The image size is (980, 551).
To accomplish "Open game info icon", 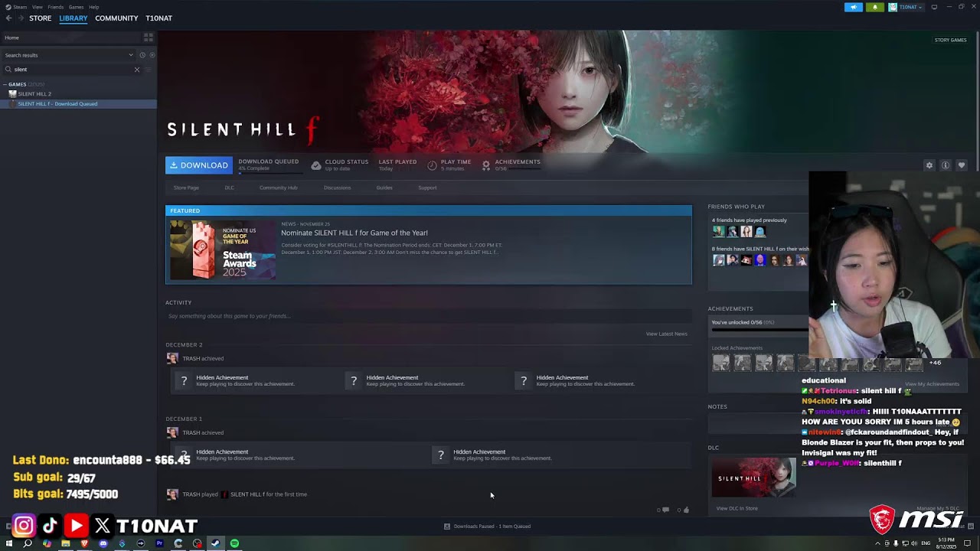I will pos(946,165).
